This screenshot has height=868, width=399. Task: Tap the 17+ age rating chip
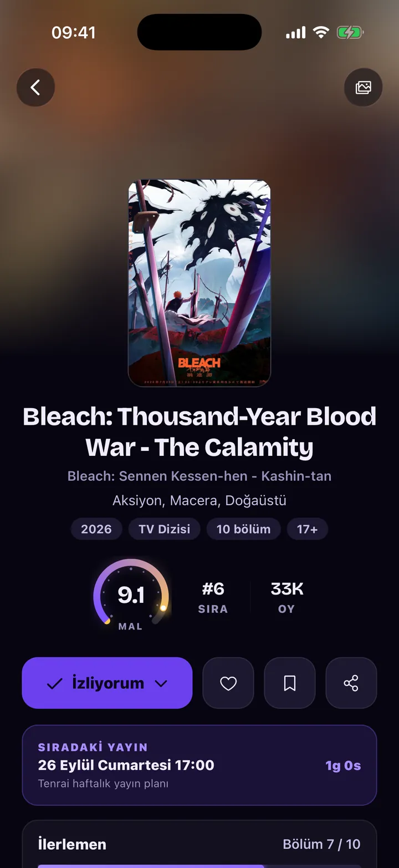click(x=308, y=529)
